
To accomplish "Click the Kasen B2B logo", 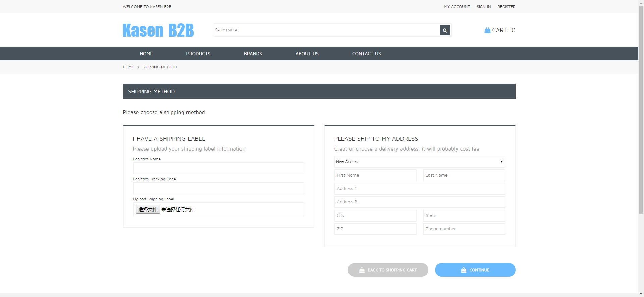I will [158, 30].
